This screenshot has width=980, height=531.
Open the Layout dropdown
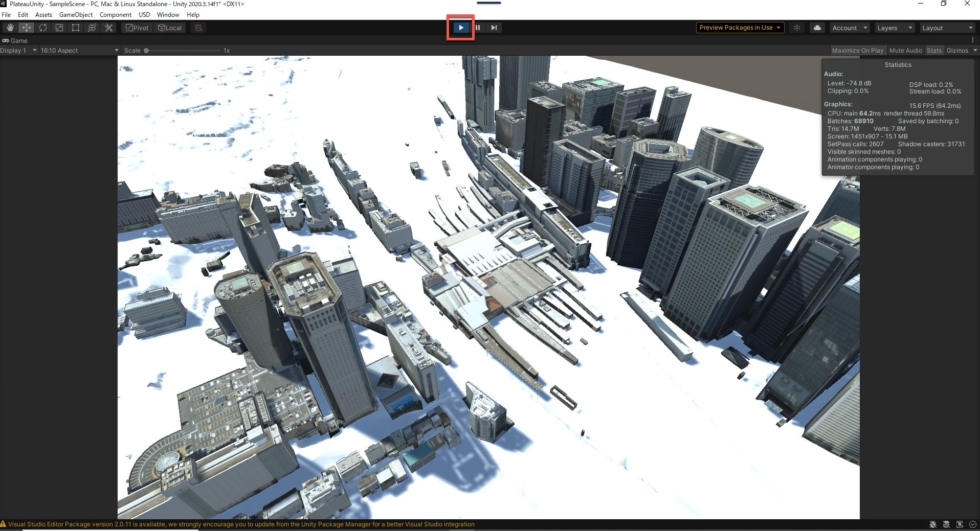948,28
